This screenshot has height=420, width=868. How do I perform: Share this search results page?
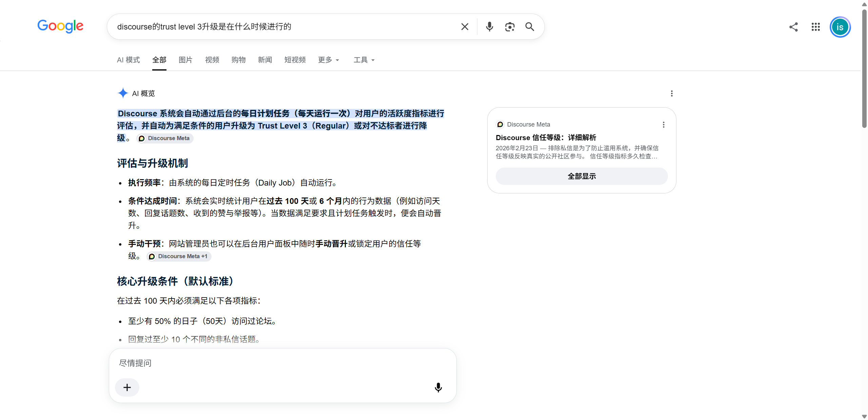pyautogui.click(x=793, y=27)
